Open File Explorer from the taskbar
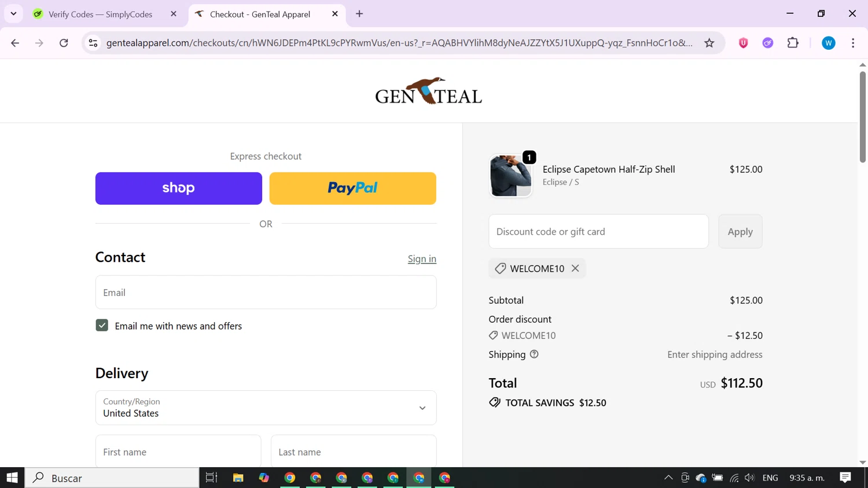Image resolution: width=868 pixels, height=488 pixels. (238, 478)
